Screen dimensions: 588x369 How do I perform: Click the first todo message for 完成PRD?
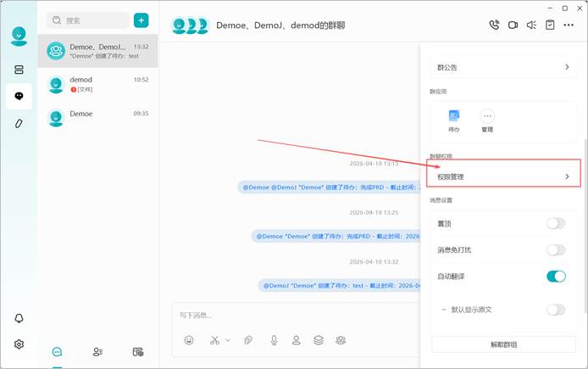(x=330, y=187)
